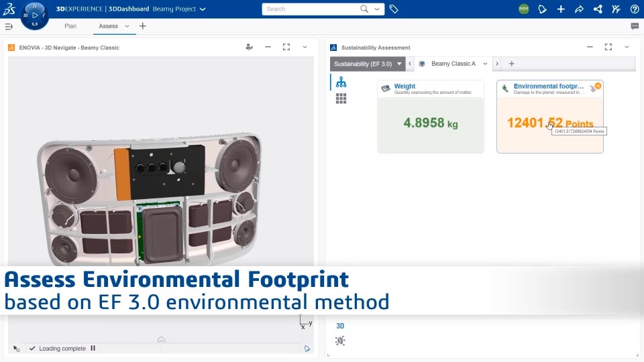The image size is (644, 362).
Task: Open the ENOVIA widget menu chevron
Action: pyautogui.click(x=305, y=47)
